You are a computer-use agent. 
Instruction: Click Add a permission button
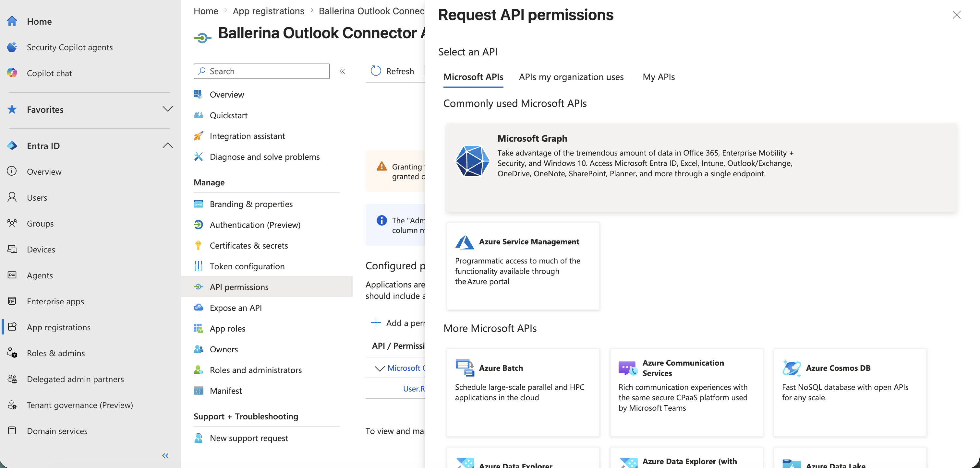point(398,323)
